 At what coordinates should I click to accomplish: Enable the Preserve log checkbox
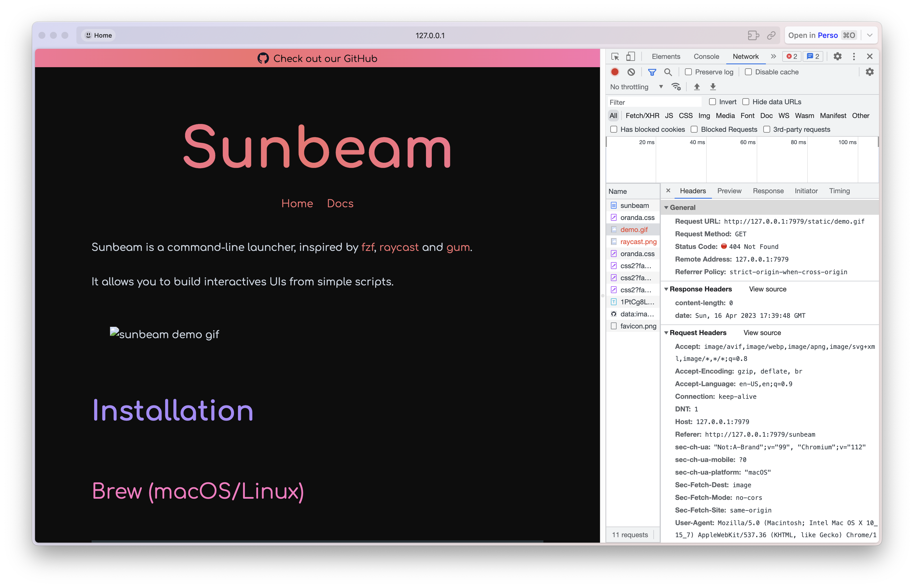click(x=688, y=72)
